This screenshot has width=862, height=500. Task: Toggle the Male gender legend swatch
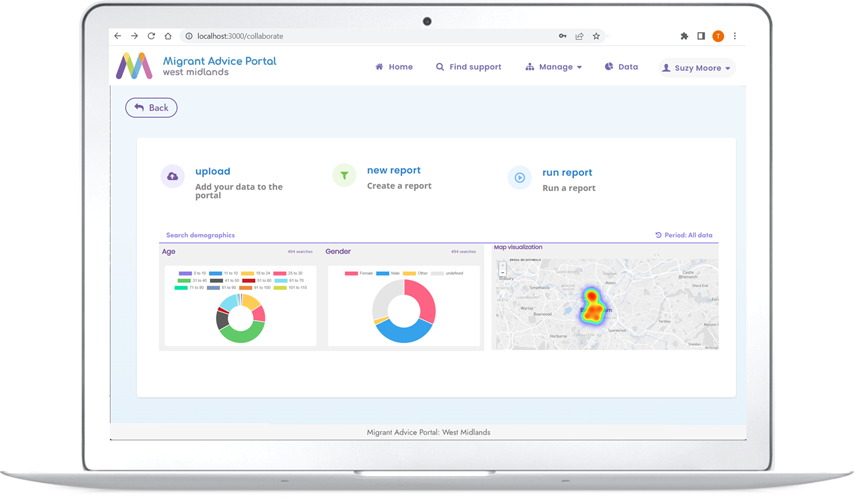[383, 273]
